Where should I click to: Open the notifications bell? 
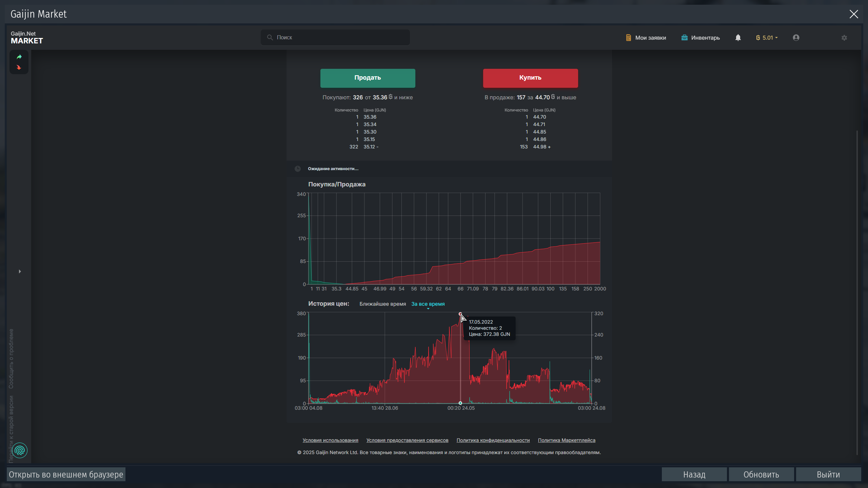coord(738,38)
